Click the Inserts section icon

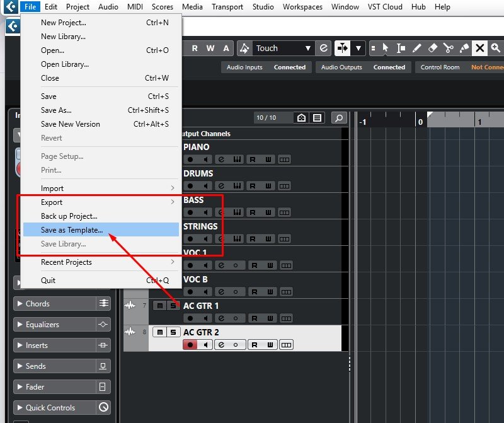pos(103,345)
